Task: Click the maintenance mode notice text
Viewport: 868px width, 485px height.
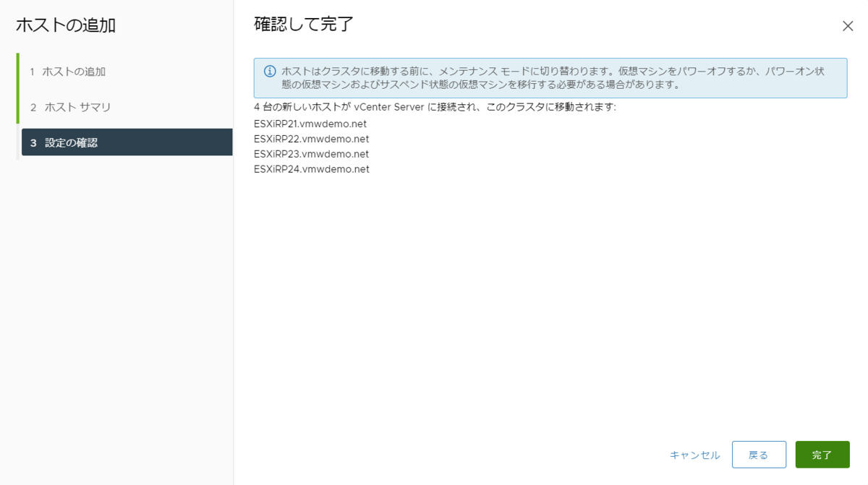Action: click(553, 78)
